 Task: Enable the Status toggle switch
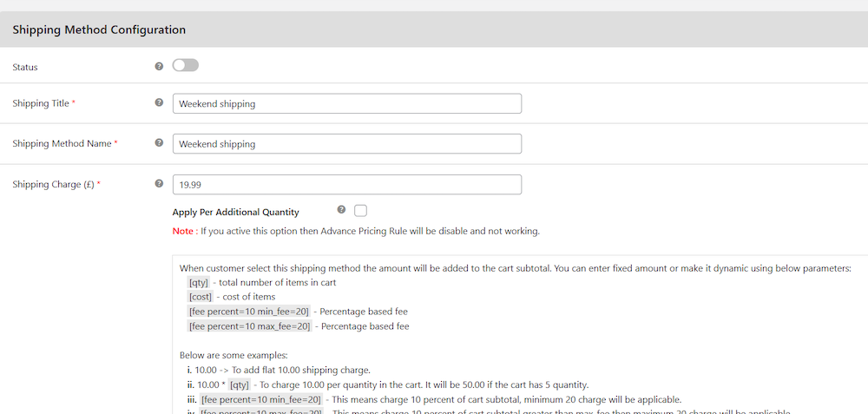click(186, 65)
